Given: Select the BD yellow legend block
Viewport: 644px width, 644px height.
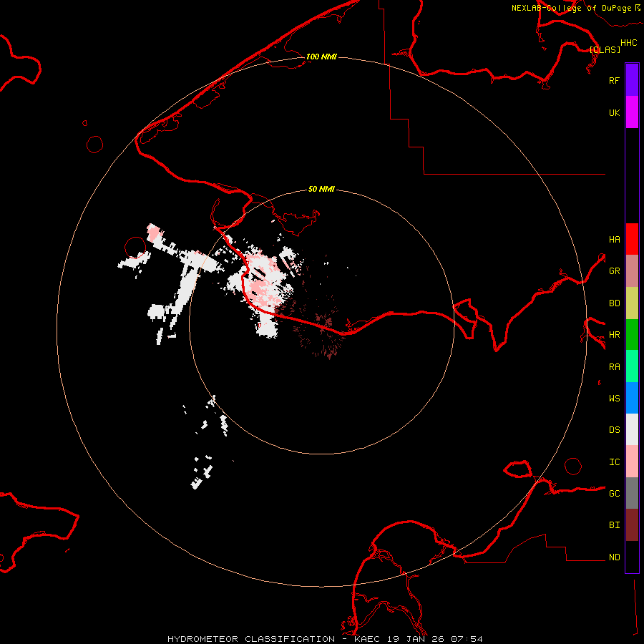Looking at the screenshot, I should [632, 303].
